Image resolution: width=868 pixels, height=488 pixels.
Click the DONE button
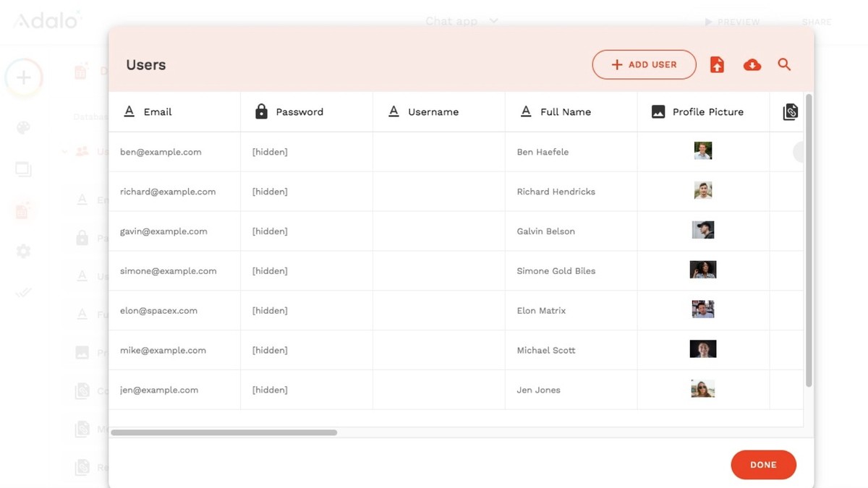coord(763,465)
